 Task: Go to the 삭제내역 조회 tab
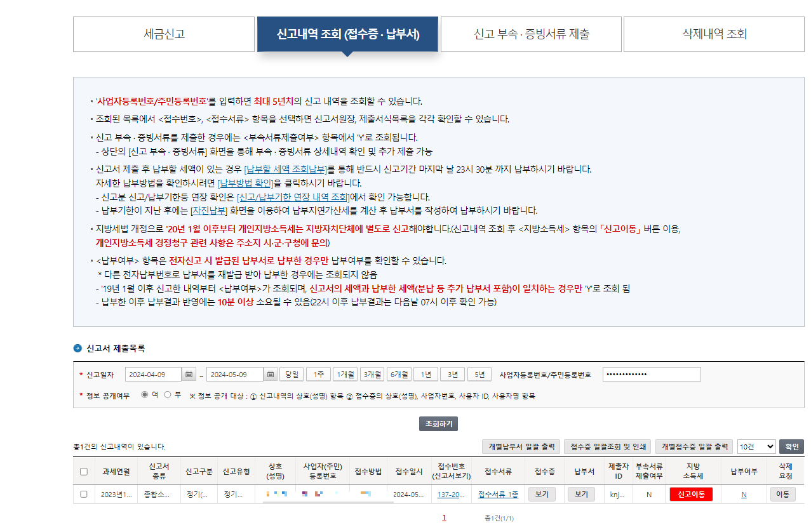point(714,34)
